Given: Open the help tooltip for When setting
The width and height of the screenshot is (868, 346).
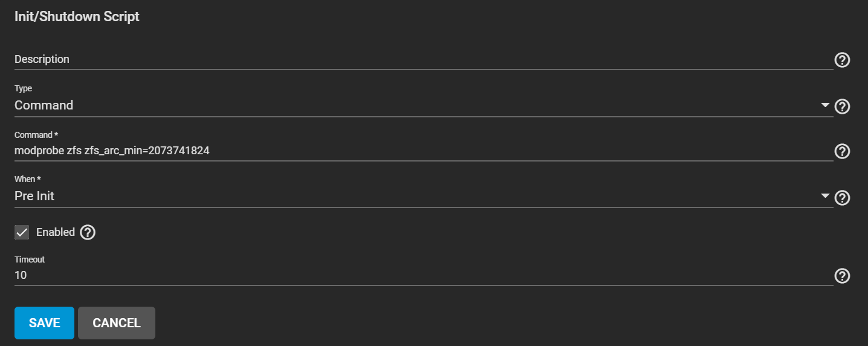Looking at the screenshot, I should (842, 198).
